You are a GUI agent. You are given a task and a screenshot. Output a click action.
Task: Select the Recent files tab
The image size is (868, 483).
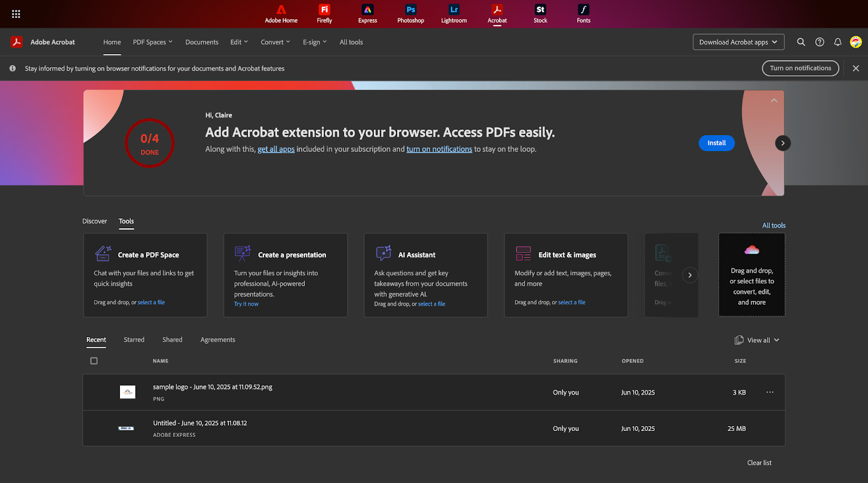96,340
